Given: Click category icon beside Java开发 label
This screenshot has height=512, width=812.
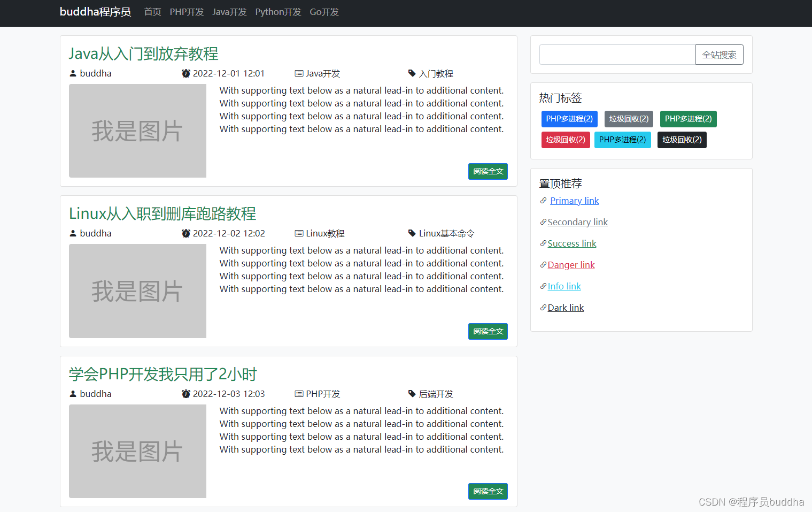Looking at the screenshot, I should [299, 73].
